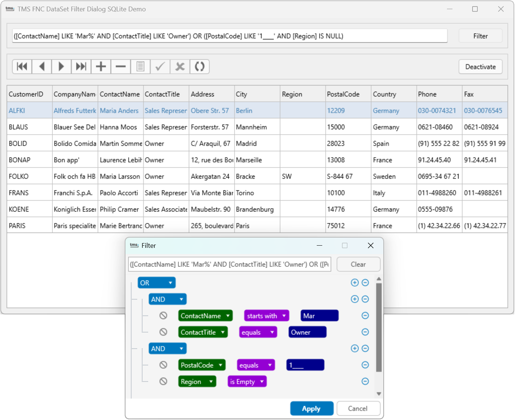Open the ContactName field dropdown
The height and width of the screenshot is (420, 515).
point(206,316)
